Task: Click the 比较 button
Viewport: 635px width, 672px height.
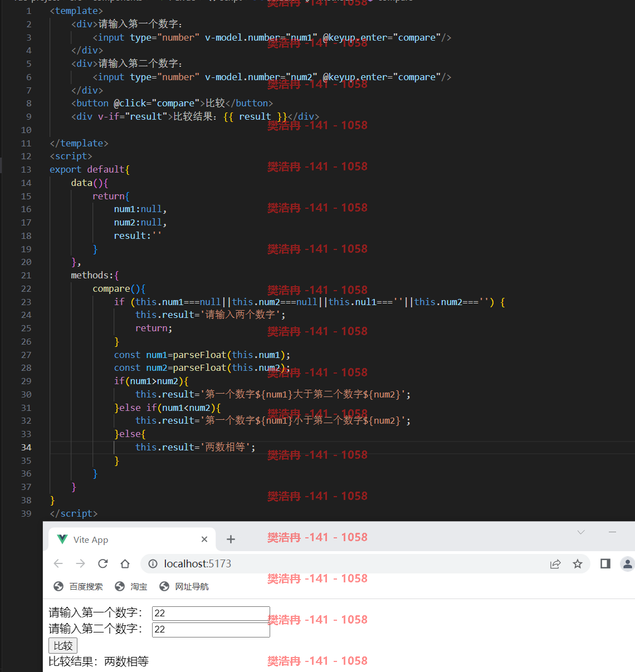Action: coord(63,646)
